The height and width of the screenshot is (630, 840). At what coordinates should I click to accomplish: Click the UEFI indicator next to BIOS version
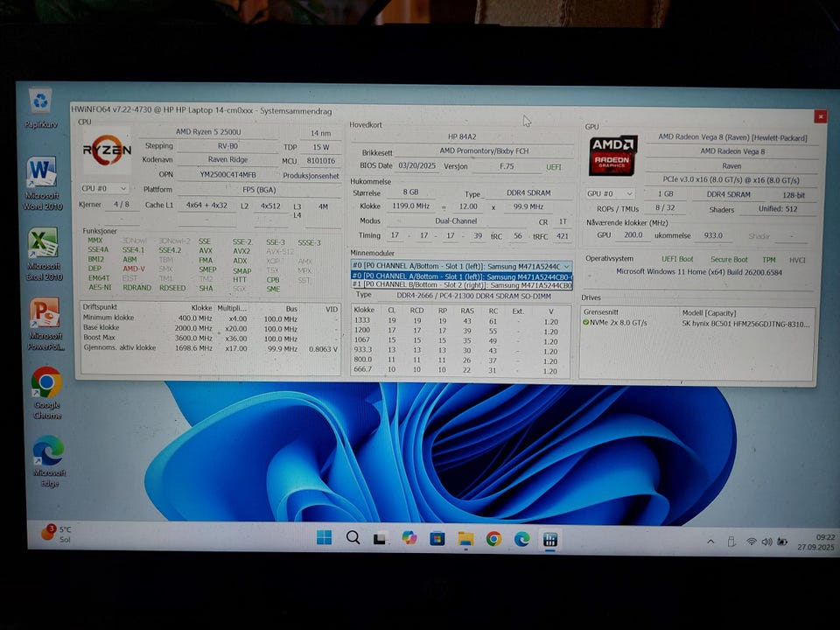(x=553, y=167)
